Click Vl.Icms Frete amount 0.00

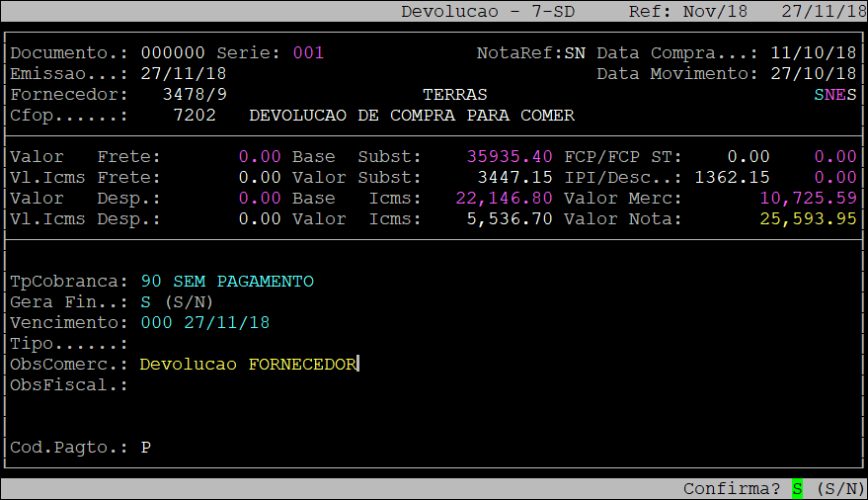[x=260, y=178]
